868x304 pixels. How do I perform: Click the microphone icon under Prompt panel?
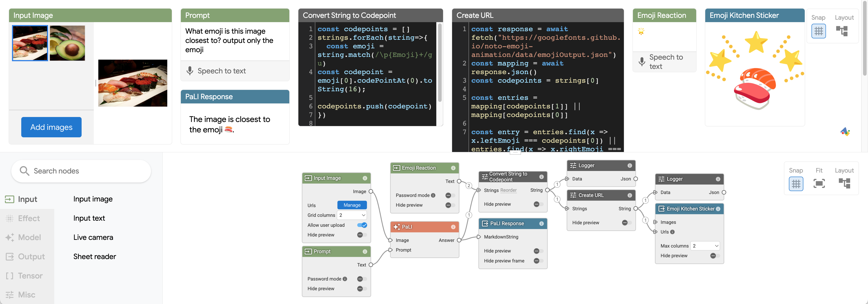[x=190, y=71]
